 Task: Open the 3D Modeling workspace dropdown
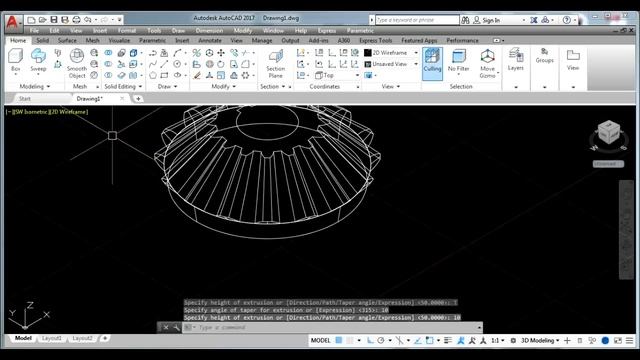(x=540, y=340)
